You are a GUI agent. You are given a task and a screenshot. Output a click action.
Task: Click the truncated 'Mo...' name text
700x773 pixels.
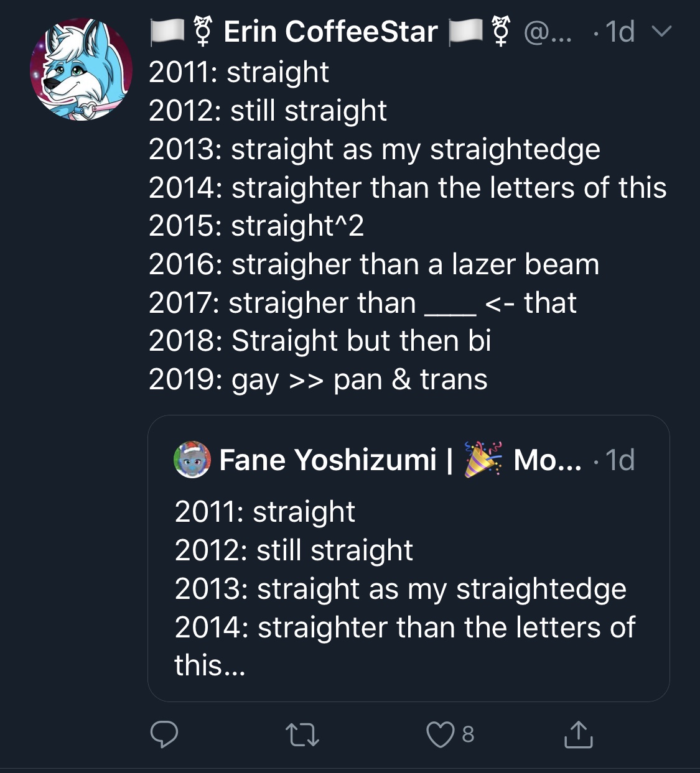tap(548, 460)
